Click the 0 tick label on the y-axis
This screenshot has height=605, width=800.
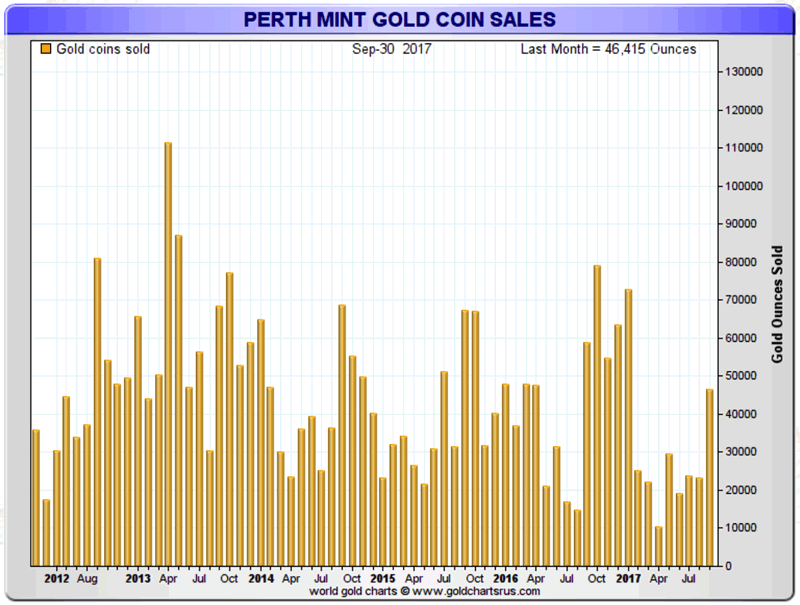[x=727, y=566]
